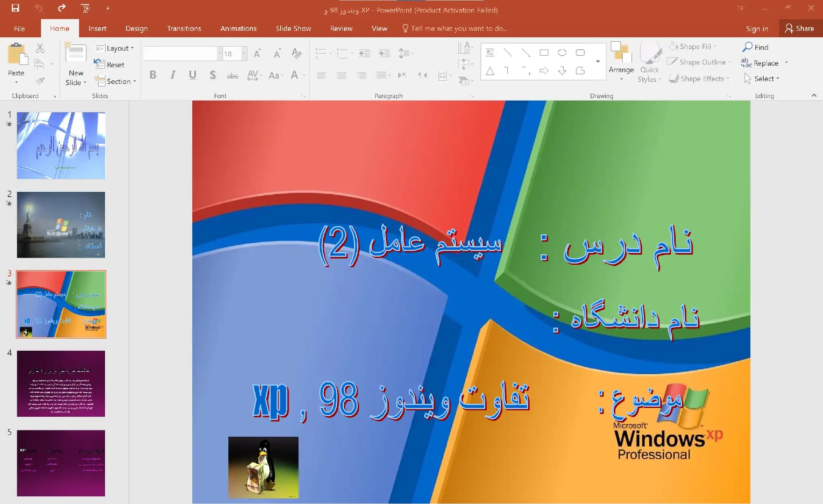The width and height of the screenshot is (823, 504).
Task: Click the Redo arrow in Quick Access
Action: [x=62, y=8]
